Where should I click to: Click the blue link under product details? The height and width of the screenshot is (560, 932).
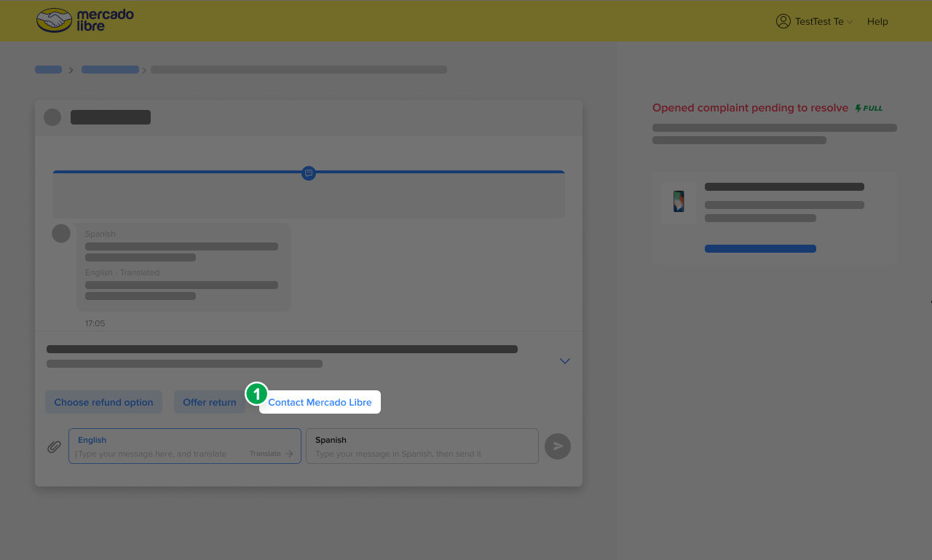760,248
